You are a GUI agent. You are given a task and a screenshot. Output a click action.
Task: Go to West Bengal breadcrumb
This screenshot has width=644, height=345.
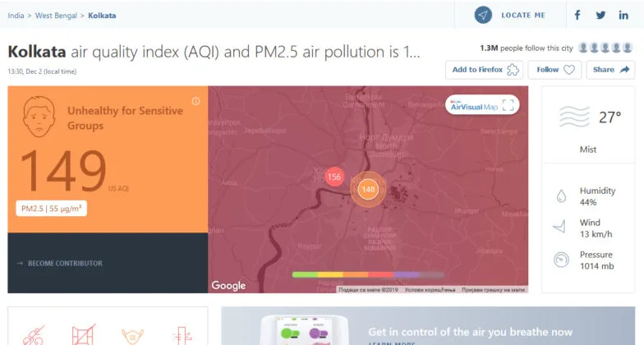point(56,16)
